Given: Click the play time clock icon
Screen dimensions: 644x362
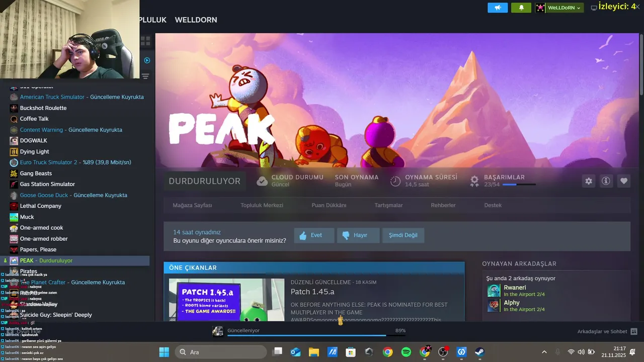Looking at the screenshot, I should [x=395, y=181].
